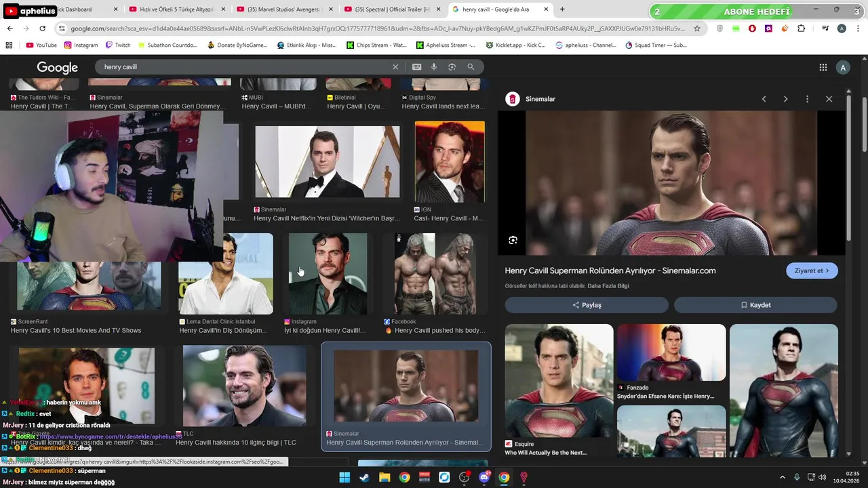Open Chrome extensions puzzle icon
This screenshot has width=868, height=488.
[x=802, y=28]
